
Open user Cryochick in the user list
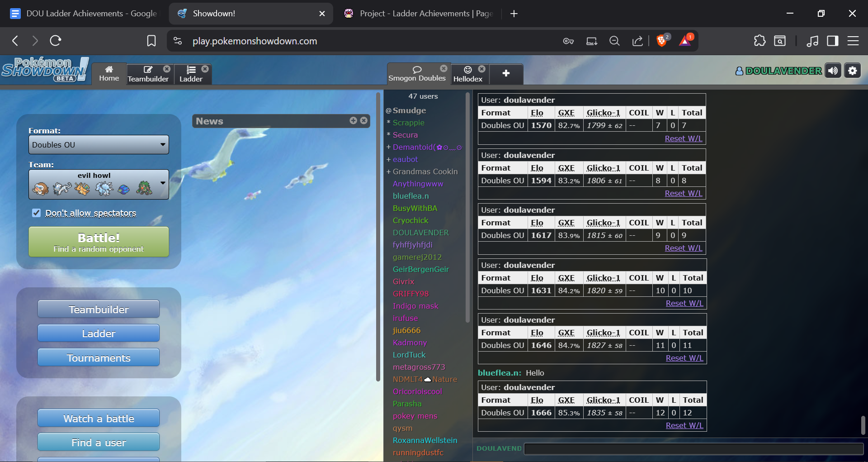click(x=410, y=220)
